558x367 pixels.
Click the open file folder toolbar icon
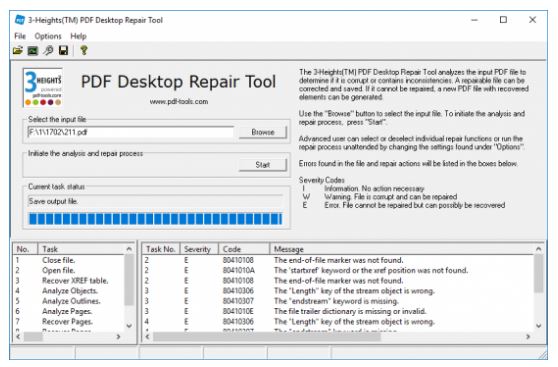pyautogui.click(x=17, y=51)
